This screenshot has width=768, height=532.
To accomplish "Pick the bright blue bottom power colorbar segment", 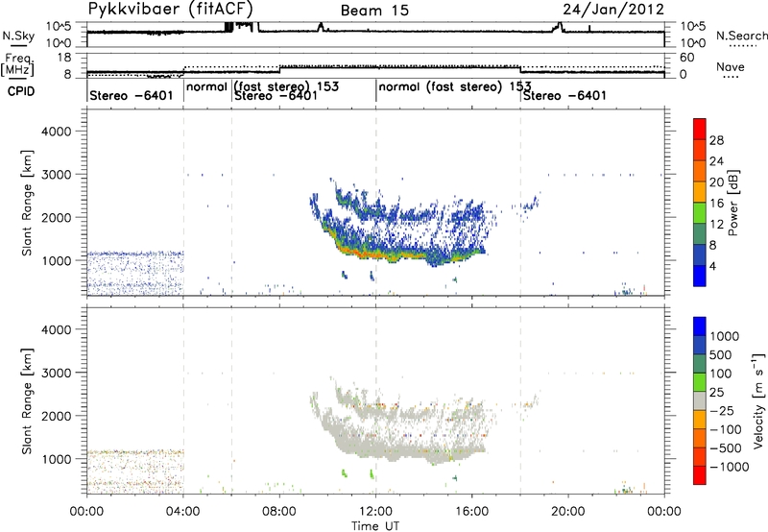I will 700,276.
